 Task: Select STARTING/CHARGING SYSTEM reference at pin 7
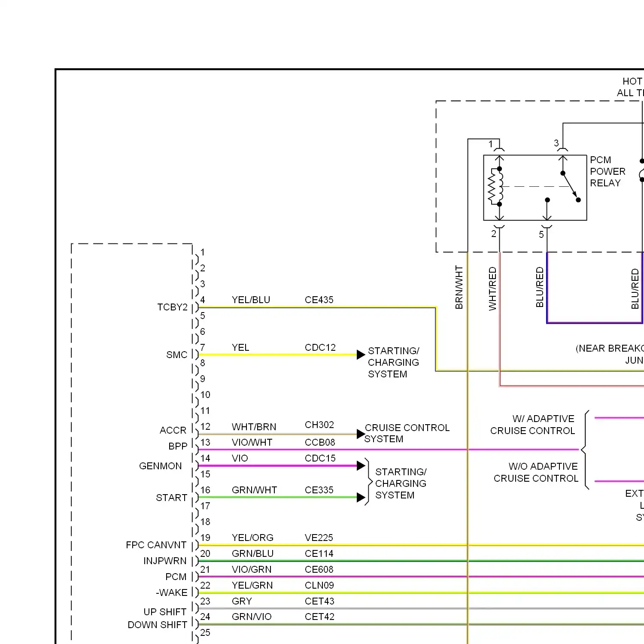[393, 362]
